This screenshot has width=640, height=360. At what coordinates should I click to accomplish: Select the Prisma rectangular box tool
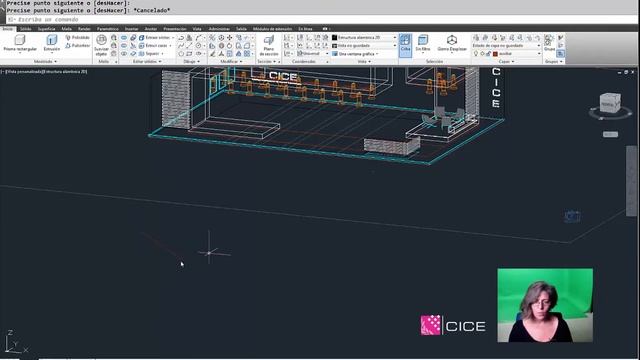[20, 43]
